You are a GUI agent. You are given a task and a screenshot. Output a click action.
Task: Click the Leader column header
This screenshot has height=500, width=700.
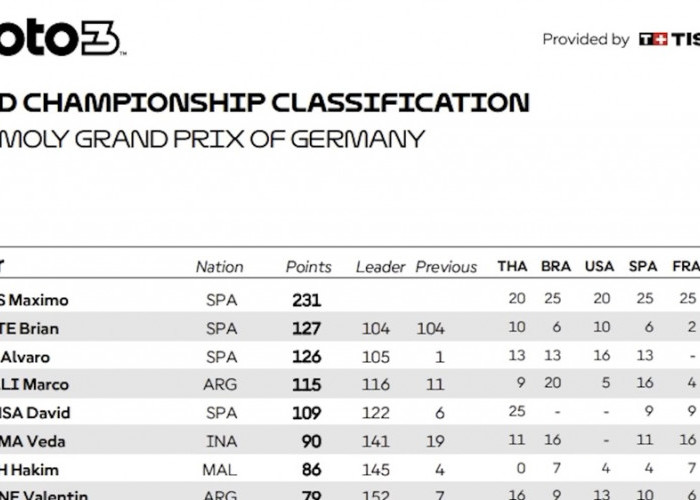[x=380, y=267]
